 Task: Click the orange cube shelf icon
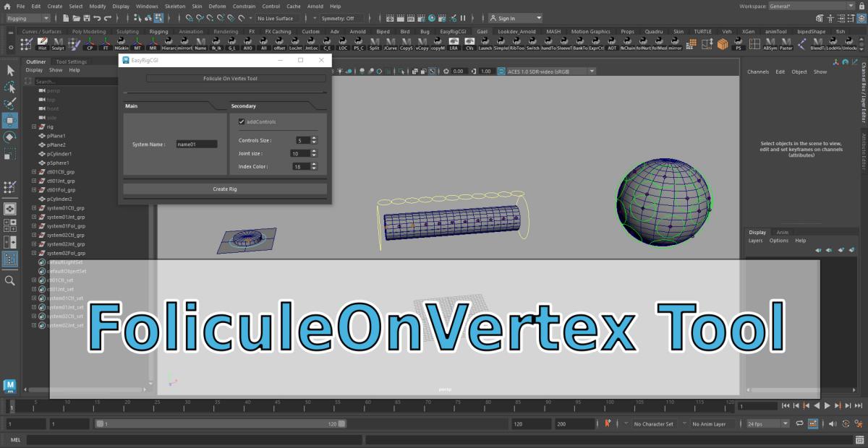723,44
